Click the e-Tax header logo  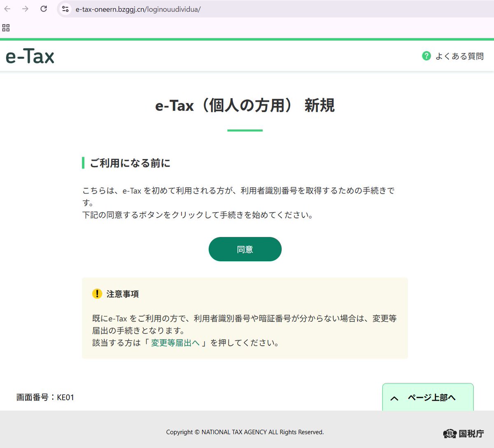[30, 56]
